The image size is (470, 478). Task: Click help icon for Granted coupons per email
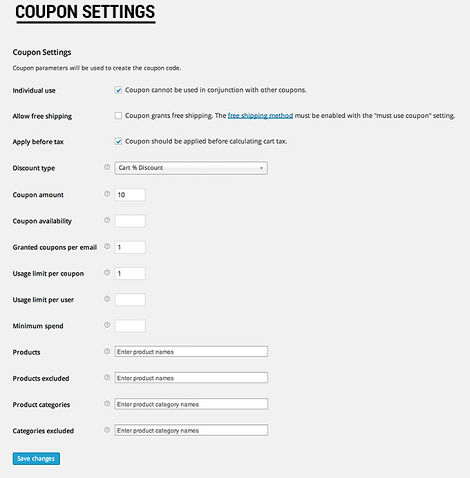tap(107, 246)
